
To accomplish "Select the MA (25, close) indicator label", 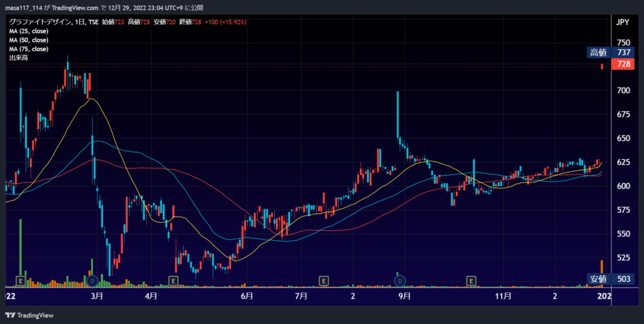I will (x=29, y=31).
